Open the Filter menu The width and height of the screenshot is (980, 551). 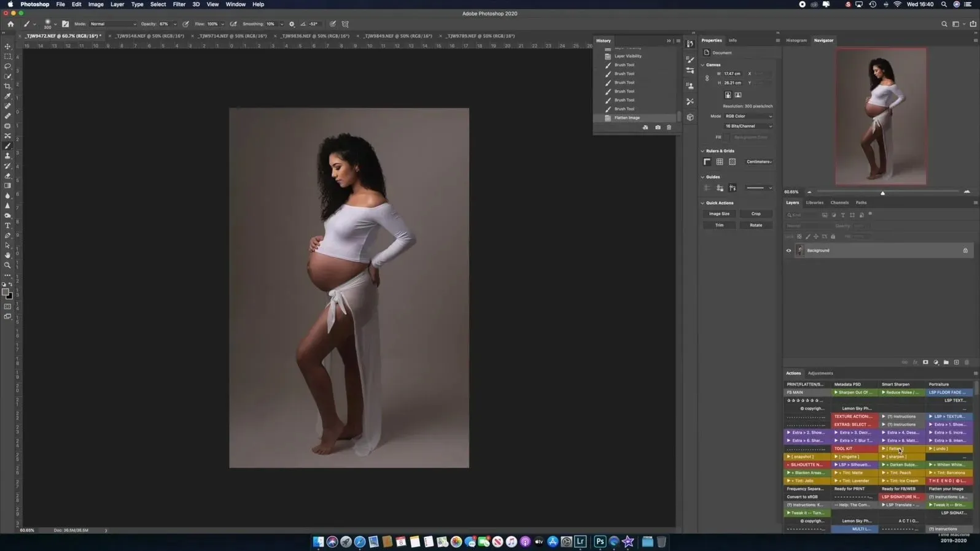point(179,4)
